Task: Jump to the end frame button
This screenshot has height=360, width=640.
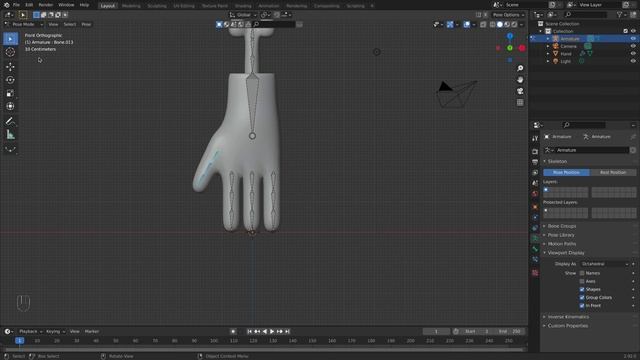Action: 287,331
